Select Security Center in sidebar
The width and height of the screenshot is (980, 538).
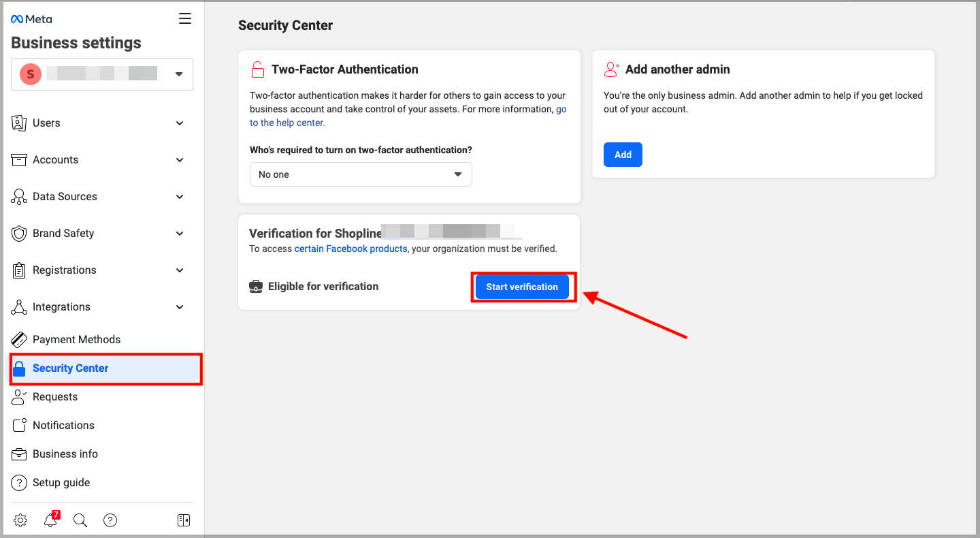106,368
